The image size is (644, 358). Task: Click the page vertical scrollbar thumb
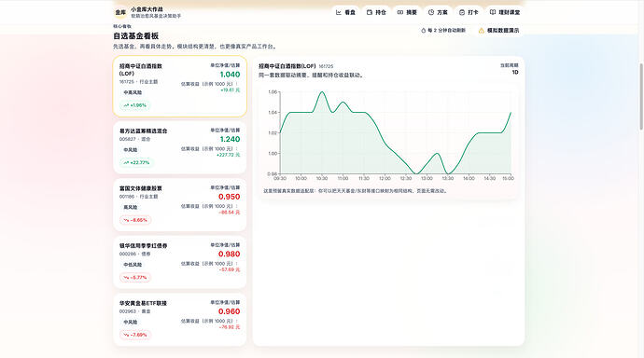click(641, 97)
